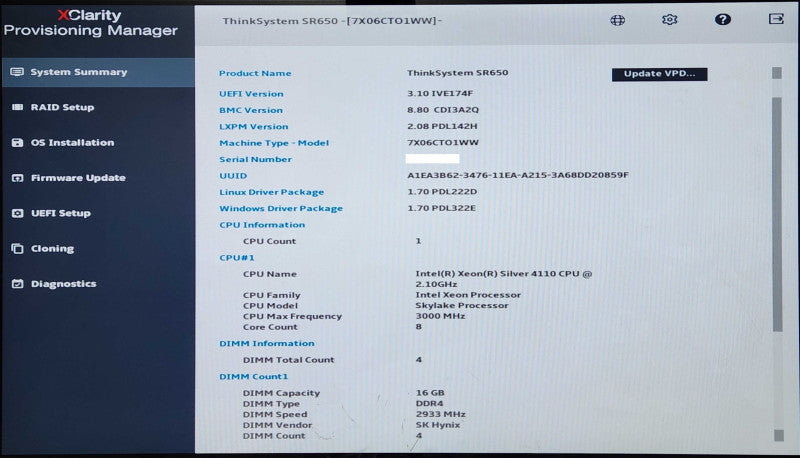
Task: Click the Linux Driver Package label
Action: [x=271, y=192]
